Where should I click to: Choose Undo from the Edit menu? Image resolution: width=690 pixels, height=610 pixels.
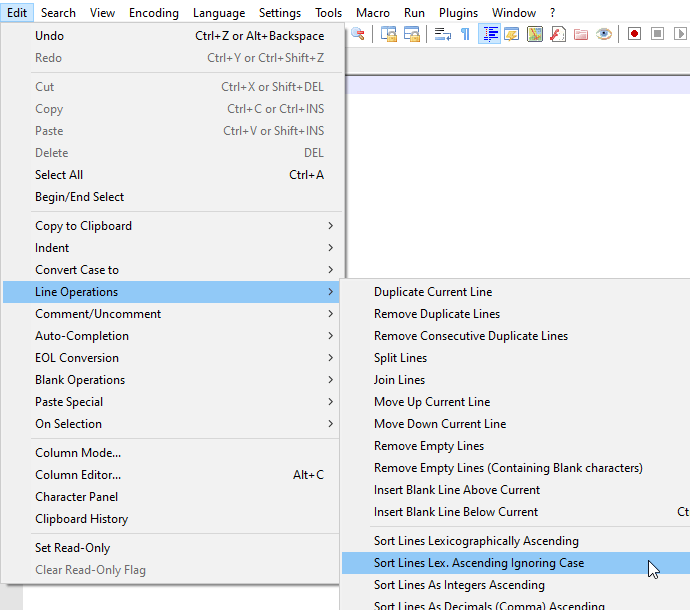[x=171, y=36]
